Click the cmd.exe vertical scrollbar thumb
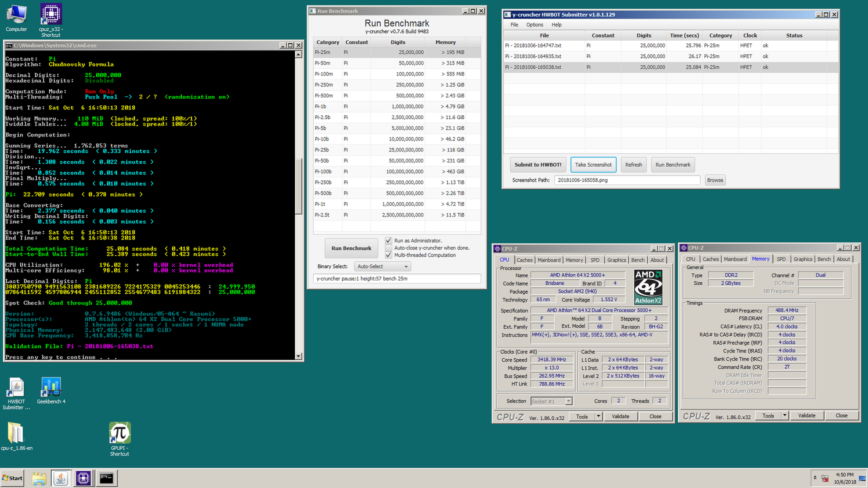Screen dimensions: 868x488 point(298,187)
